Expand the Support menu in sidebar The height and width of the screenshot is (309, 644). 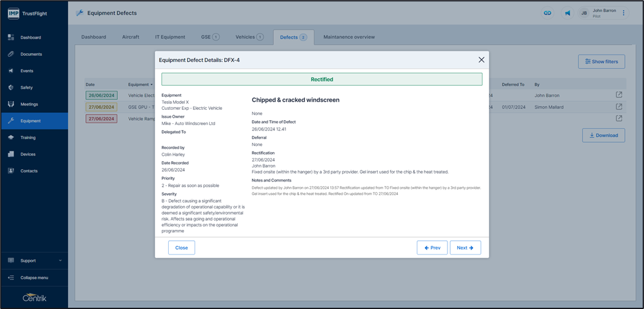tap(34, 261)
